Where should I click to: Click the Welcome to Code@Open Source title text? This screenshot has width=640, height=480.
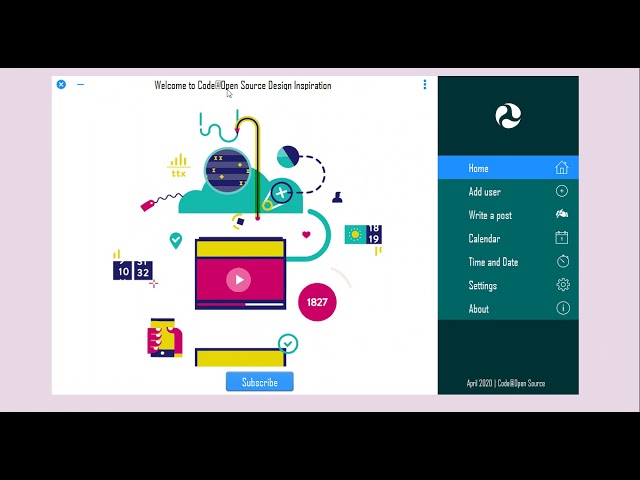click(x=243, y=85)
